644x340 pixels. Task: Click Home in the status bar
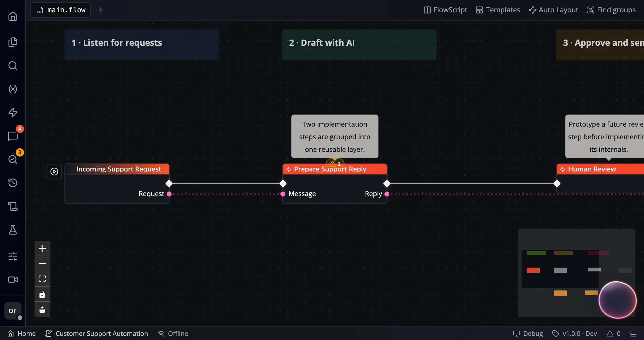coord(21,334)
